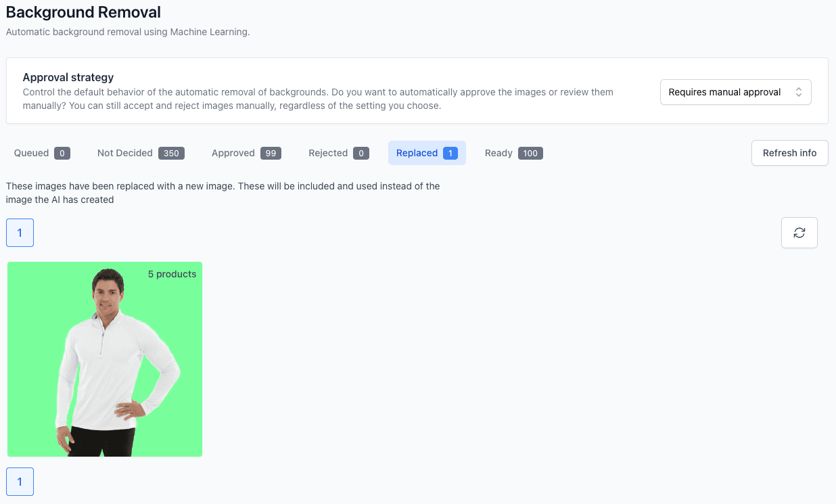Click the 100 count badge beside Ready

[530, 154]
